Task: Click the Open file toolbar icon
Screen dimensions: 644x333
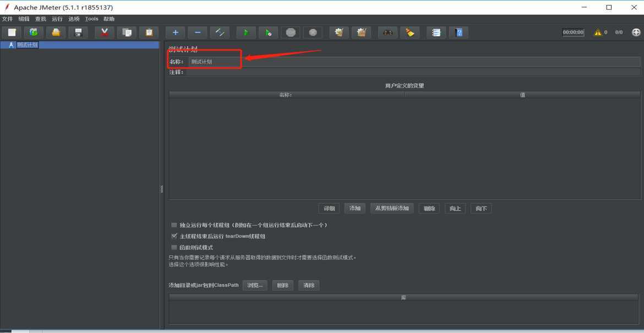Action: (56, 32)
